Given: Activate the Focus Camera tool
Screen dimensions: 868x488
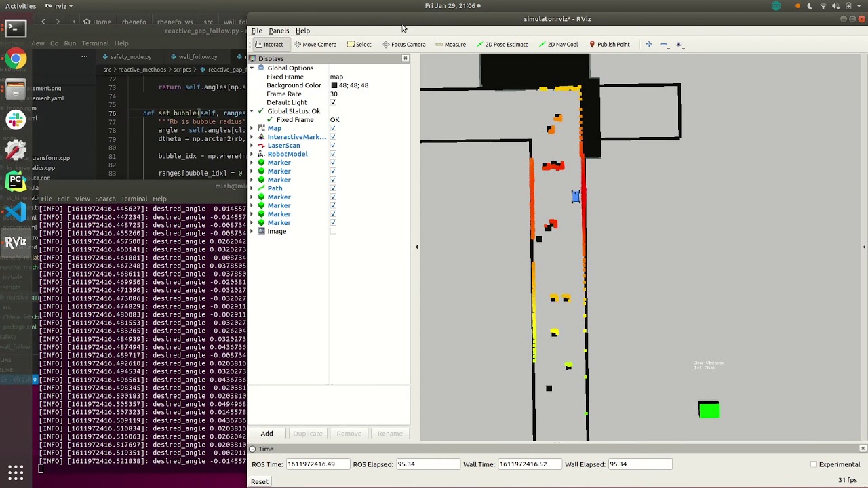Looking at the screenshot, I should coord(403,45).
